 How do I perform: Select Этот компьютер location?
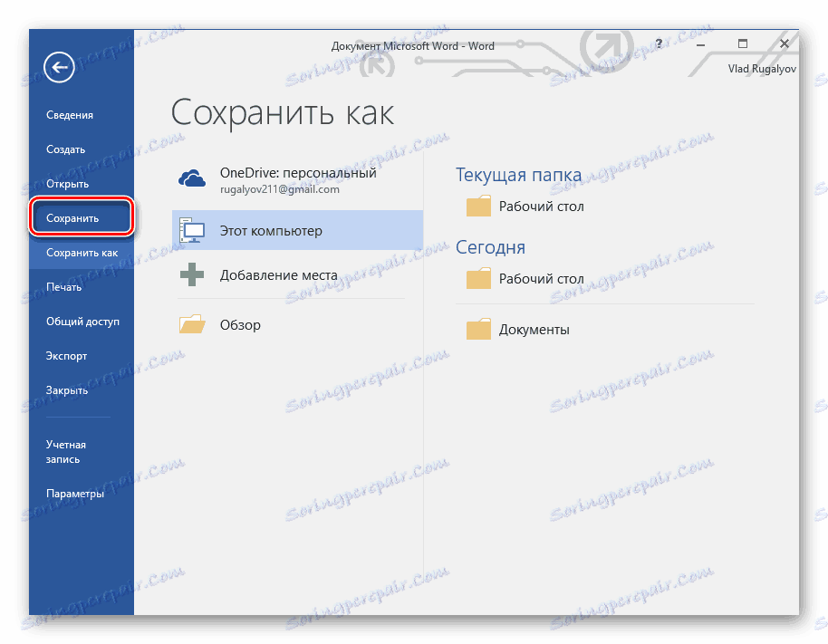298,230
